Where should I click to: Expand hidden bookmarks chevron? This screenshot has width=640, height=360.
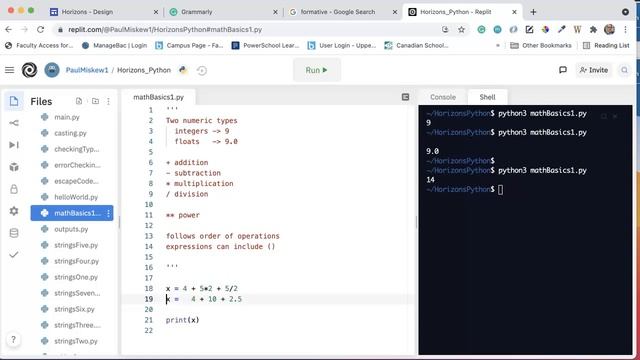click(x=498, y=45)
